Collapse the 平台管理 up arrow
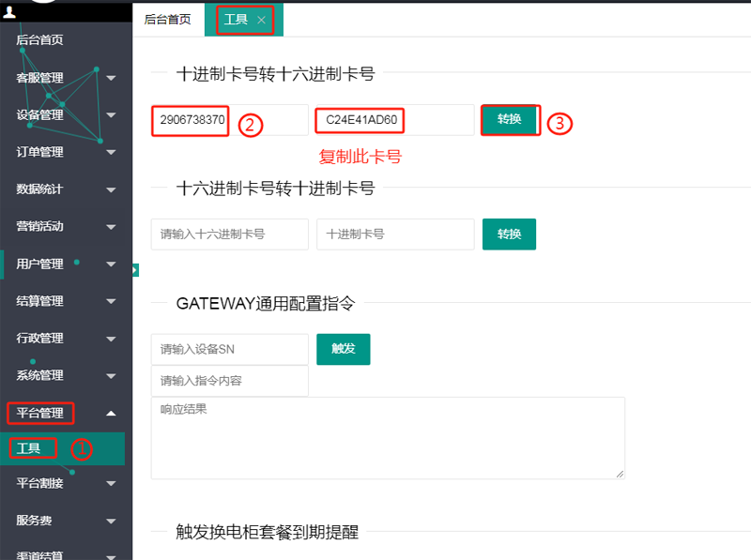 [x=111, y=413]
